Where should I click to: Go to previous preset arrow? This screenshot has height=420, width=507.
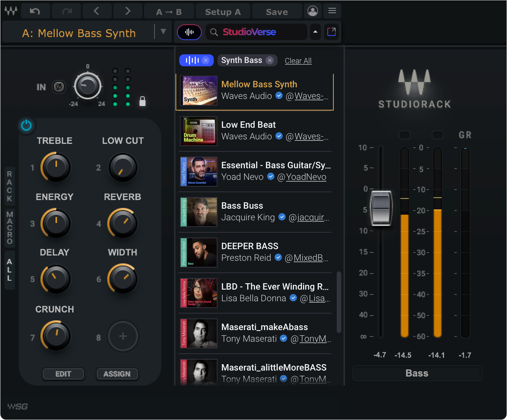[97, 11]
